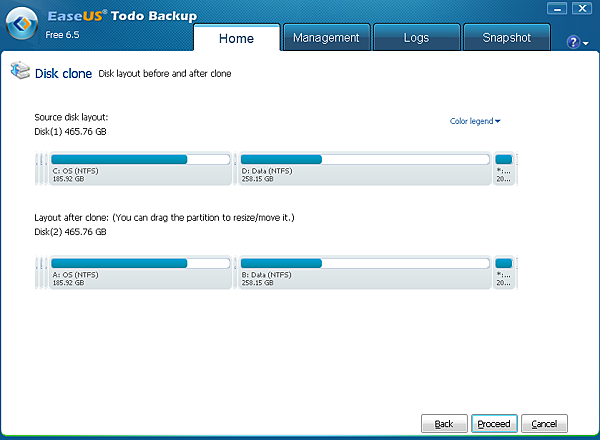
Task: Expand the Color legend dropdown
Action: 475,121
